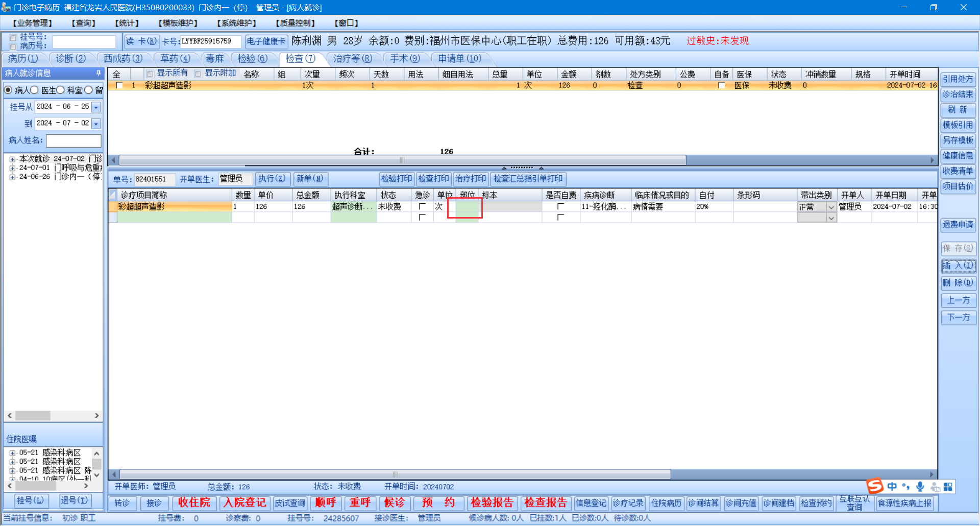
Task: Click the 新单(N) button
Action: tap(310, 179)
